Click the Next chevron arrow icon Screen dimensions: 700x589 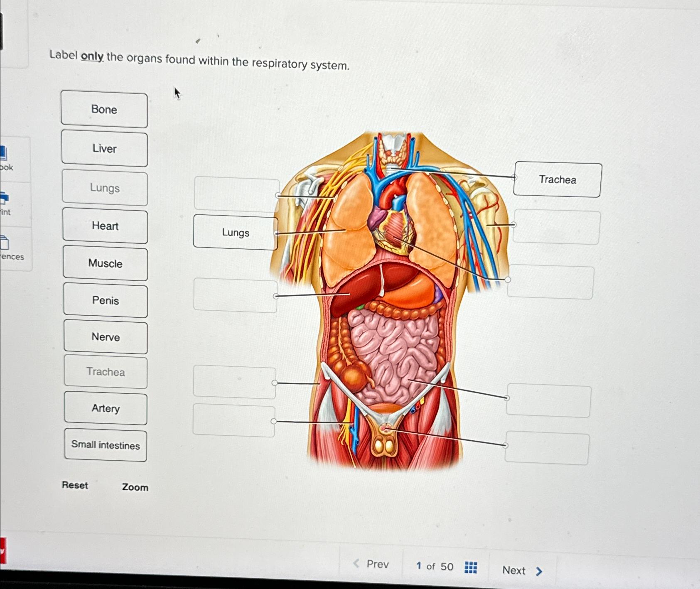539,572
